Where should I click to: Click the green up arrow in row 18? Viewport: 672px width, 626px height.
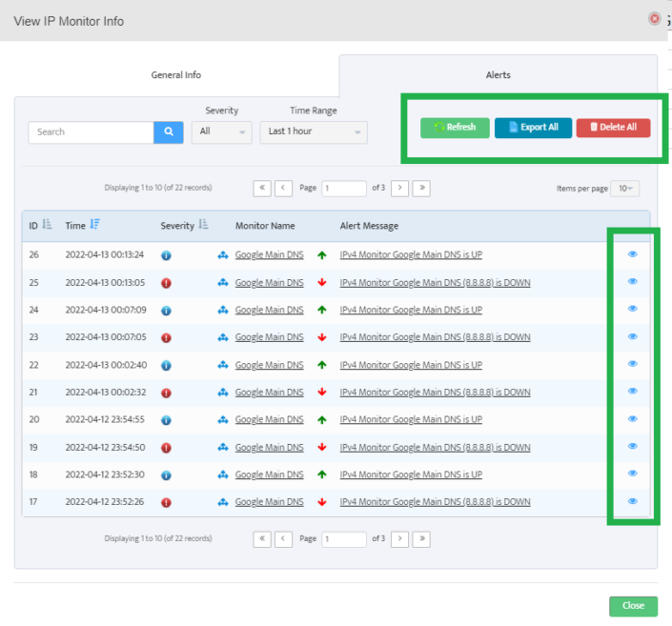322,475
